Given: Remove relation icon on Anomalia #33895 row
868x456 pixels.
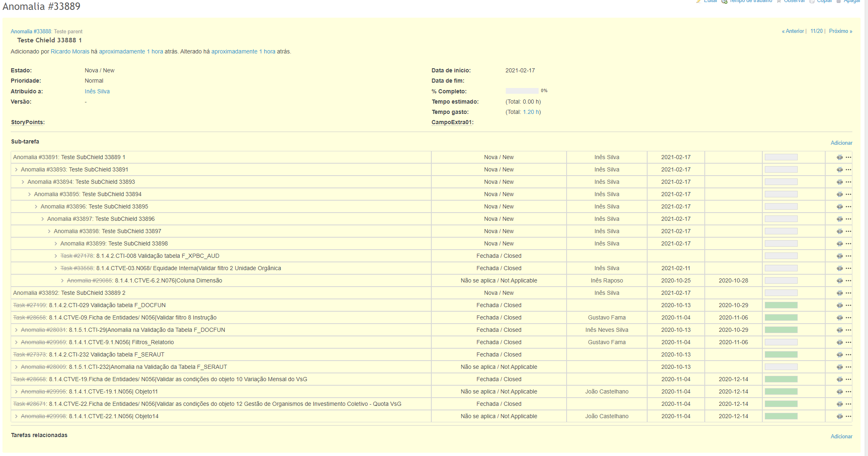Looking at the screenshot, I should point(840,194).
